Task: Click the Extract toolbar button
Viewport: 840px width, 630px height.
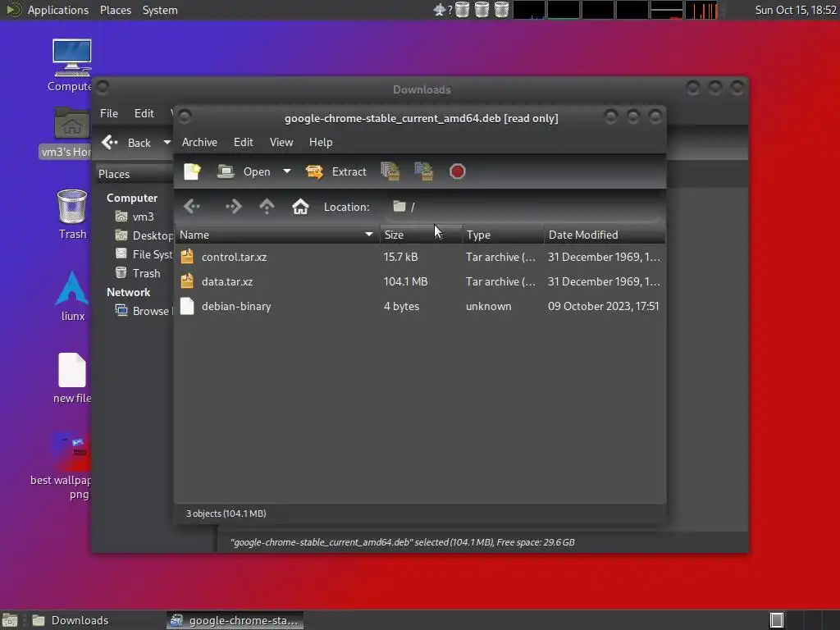Action: 336,171
